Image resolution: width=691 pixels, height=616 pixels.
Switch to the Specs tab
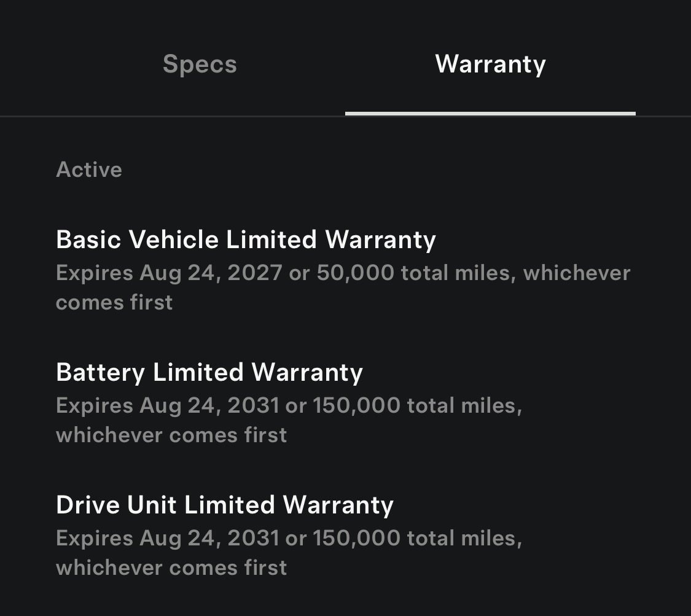pos(200,64)
